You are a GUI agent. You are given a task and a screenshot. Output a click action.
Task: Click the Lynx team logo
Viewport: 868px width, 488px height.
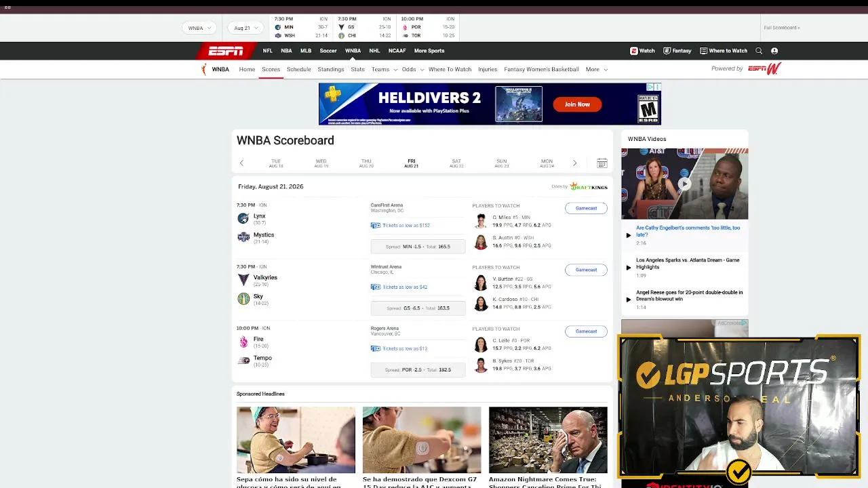[243, 218]
